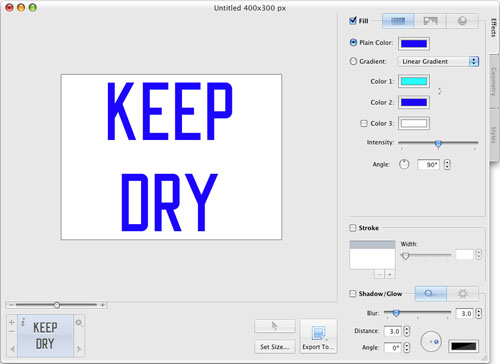The height and width of the screenshot is (364, 500).
Task: Click the Blur value stepper
Action: (479, 313)
